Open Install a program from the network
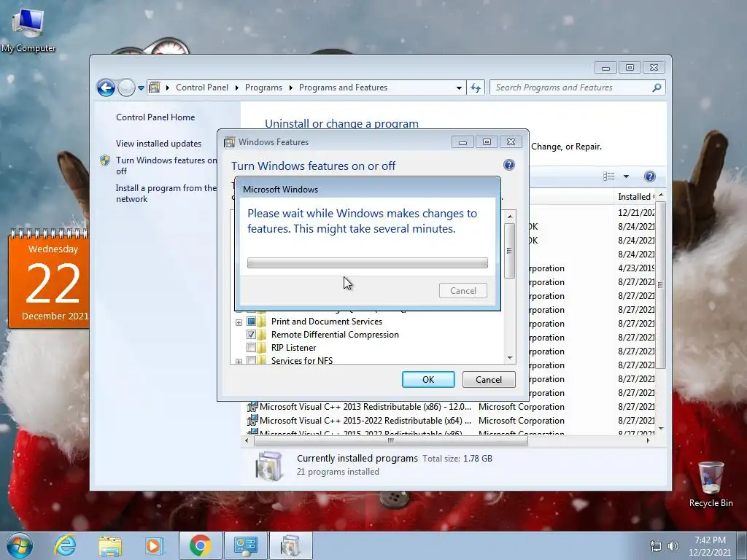Viewport: 747px width, 560px height. [166, 193]
